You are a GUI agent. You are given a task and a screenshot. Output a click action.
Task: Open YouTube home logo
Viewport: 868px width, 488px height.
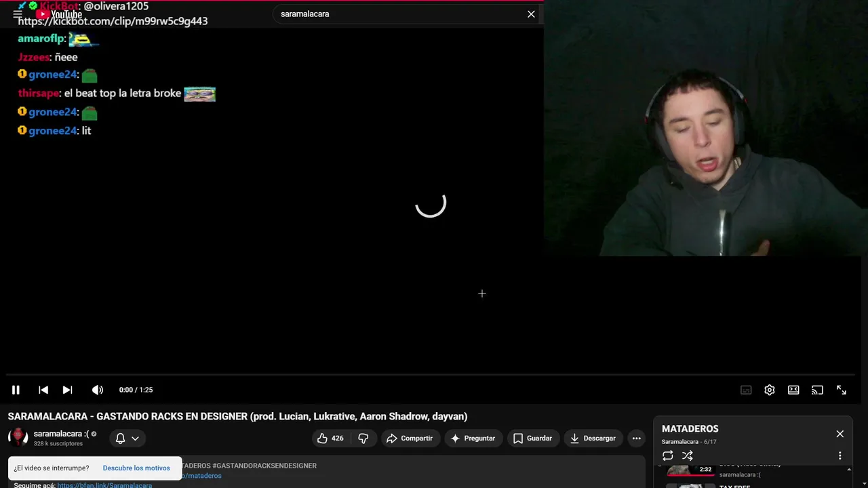click(x=59, y=14)
